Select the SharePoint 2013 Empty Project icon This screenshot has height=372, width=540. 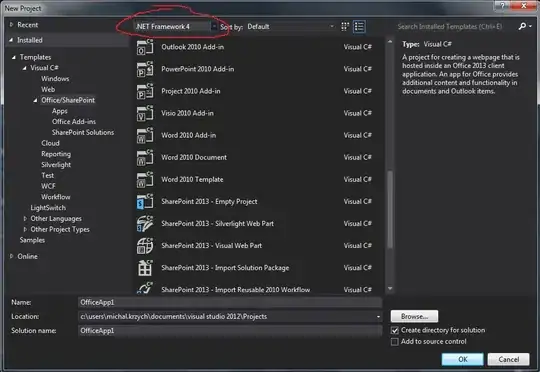point(145,201)
